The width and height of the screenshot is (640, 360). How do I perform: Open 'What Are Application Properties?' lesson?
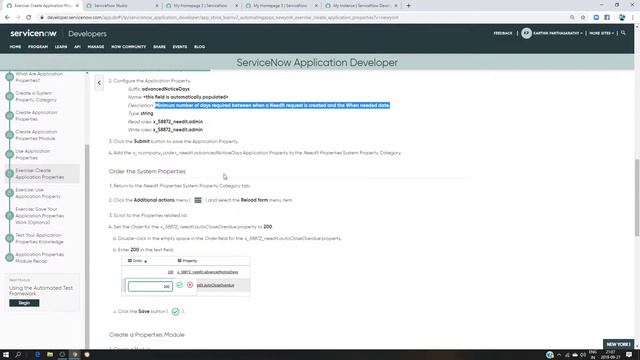[39, 77]
